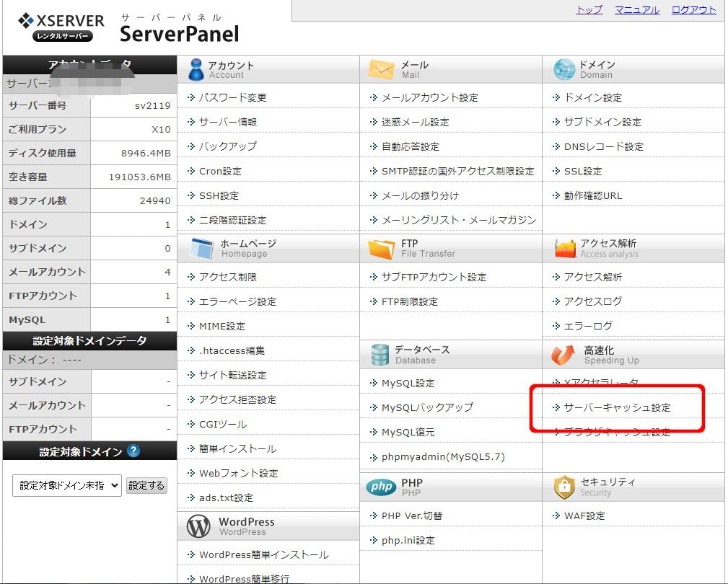Open 簡単インストール in the Homepage section

pos(237,449)
